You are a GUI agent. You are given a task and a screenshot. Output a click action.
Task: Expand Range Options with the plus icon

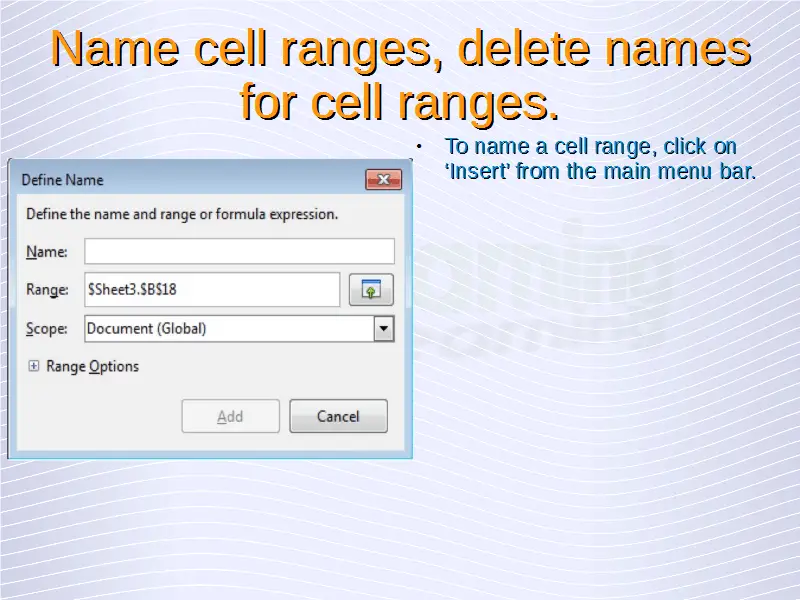pyautogui.click(x=33, y=367)
